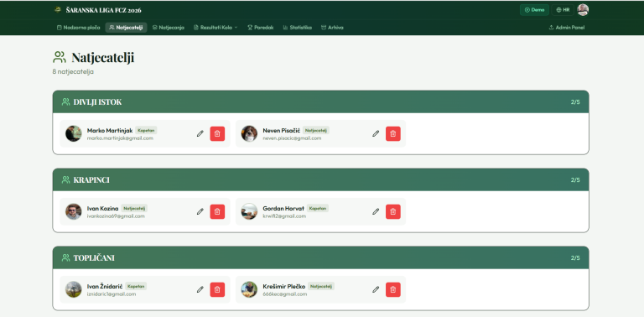Open the Arhiva tab
Image resolution: width=644 pixels, height=317 pixels.
point(332,28)
